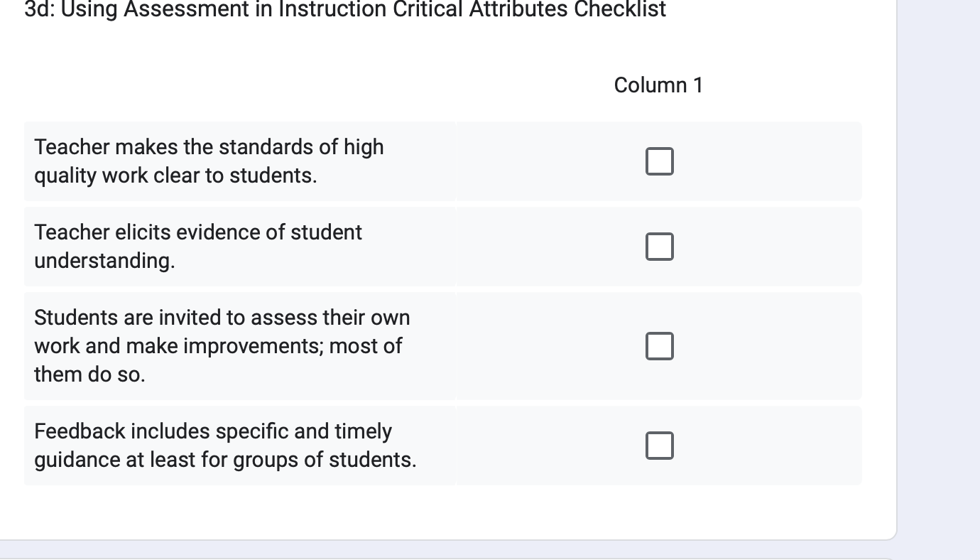Click the lavender page margin beside the form card
This screenshot has height=560, width=980.
939,270
